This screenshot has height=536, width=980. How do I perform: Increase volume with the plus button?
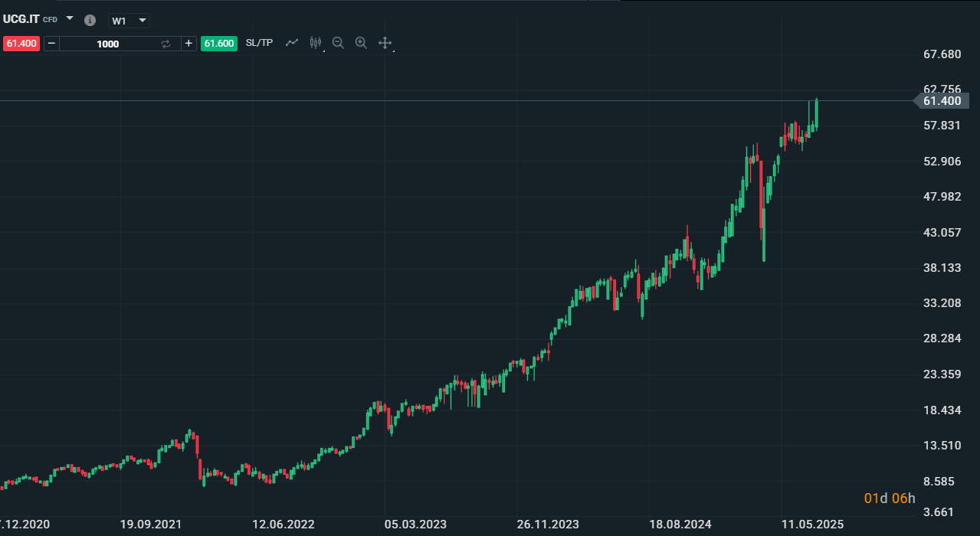[188, 44]
